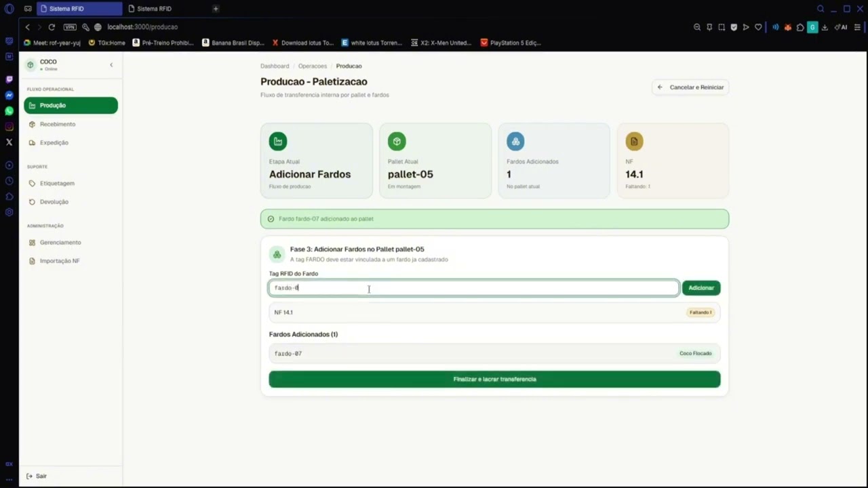
Task: Click the Faltando 1 badge
Action: coord(701,312)
